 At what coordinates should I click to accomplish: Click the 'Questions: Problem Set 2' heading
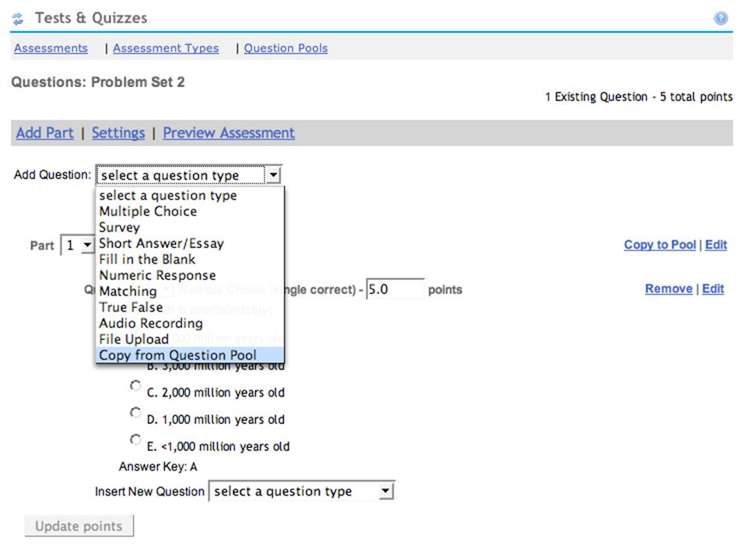click(x=98, y=82)
